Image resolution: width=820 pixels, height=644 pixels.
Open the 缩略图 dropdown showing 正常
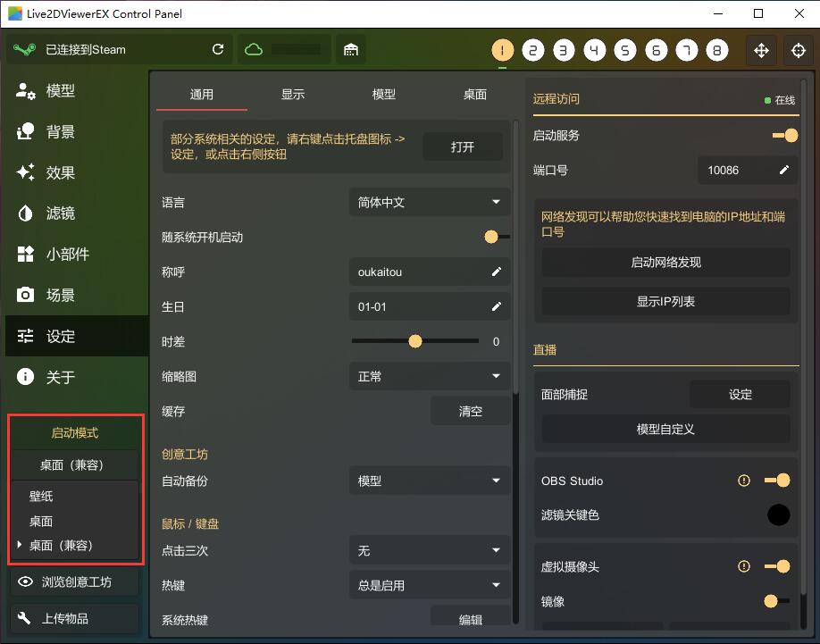point(430,376)
